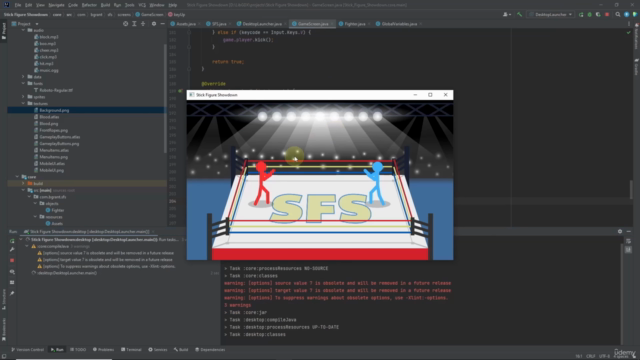Screen dimensions: 640x360
Task: Open the VCS menu
Action: 142,5
